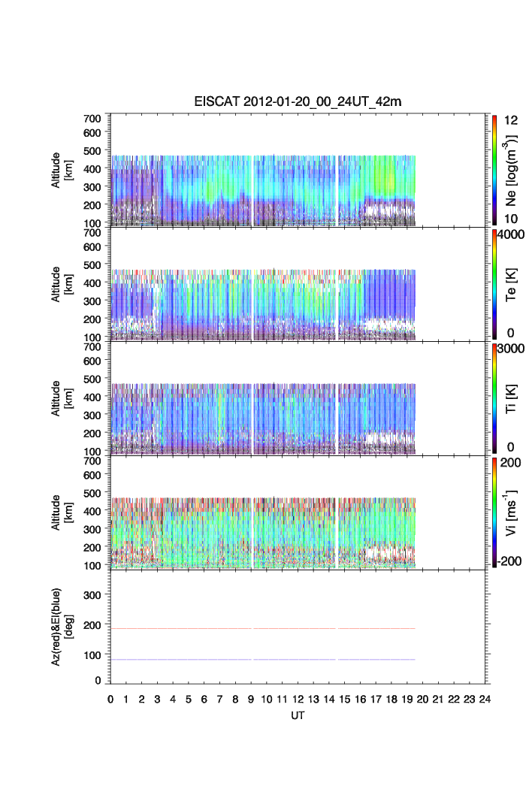Screen dimensions: 532x798
Task: Click hour 12 on the UT axis
Action: pyautogui.click(x=298, y=699)
